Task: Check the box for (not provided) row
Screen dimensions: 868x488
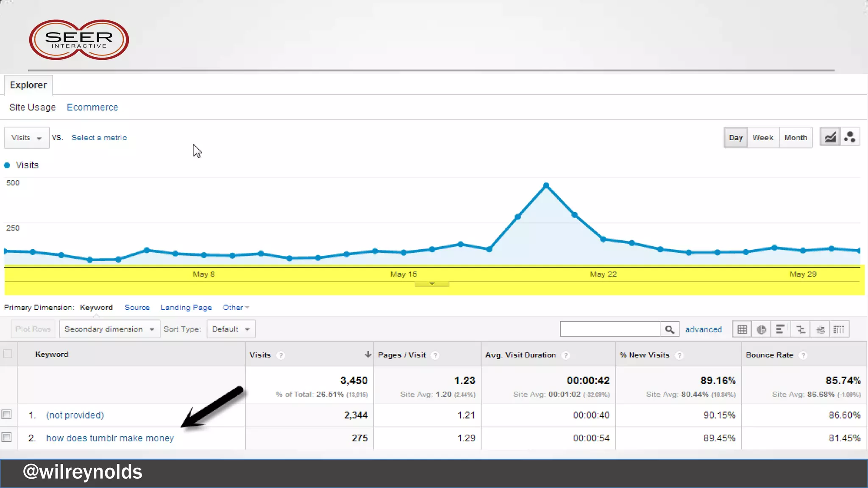Action: tap(7, 414)
